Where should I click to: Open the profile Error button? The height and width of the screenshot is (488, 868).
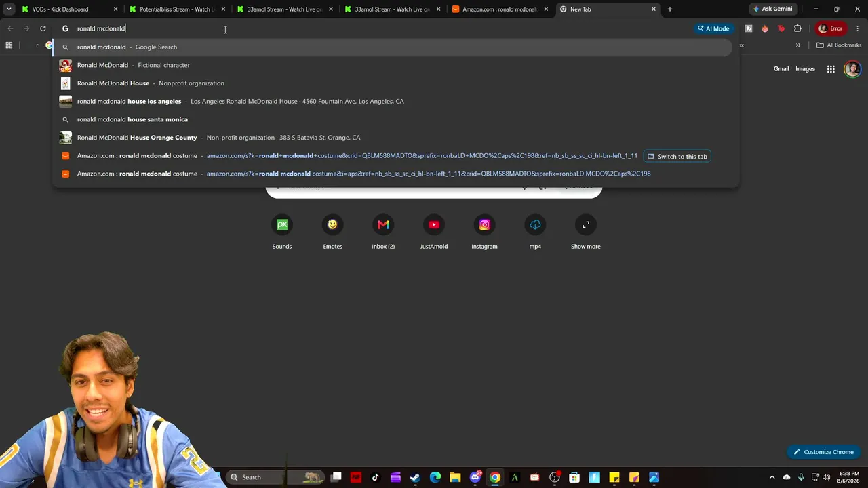(830, 28)
